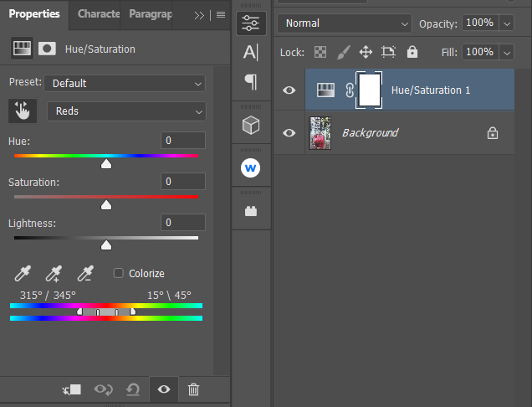The height and width of the screenshot is (407, 532).
Task: Click the Hue value input field
Action: (182, 140)
